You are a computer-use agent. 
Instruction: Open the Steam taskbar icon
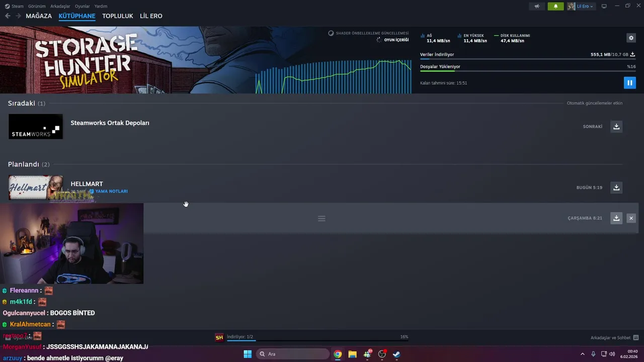coord(396,354)
